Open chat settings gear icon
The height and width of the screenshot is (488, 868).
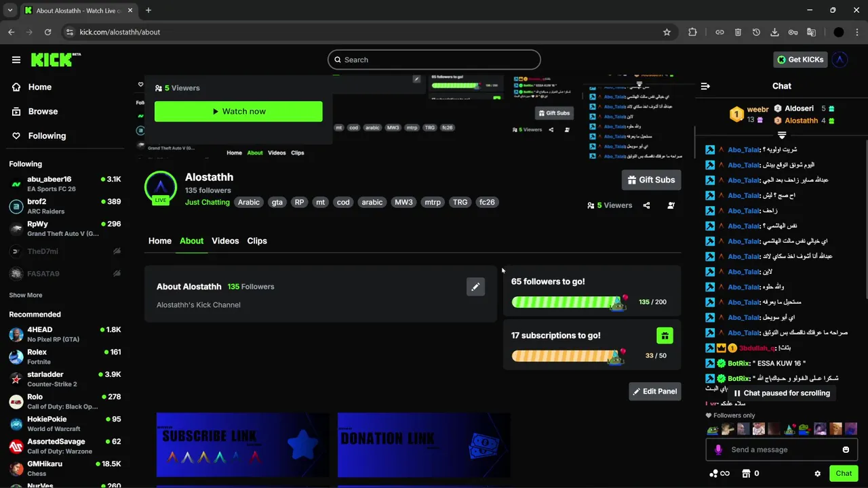pyautogui.click(x=817, y=474)
